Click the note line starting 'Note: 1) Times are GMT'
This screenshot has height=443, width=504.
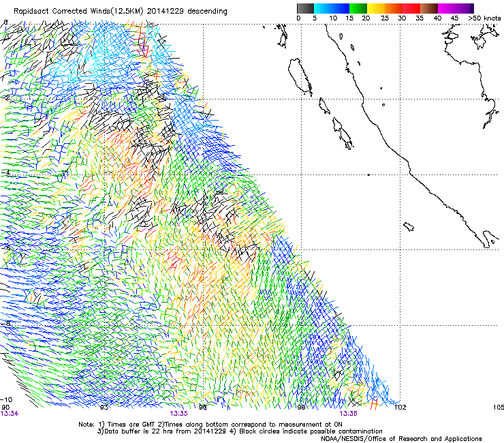(x=210, y=425)
